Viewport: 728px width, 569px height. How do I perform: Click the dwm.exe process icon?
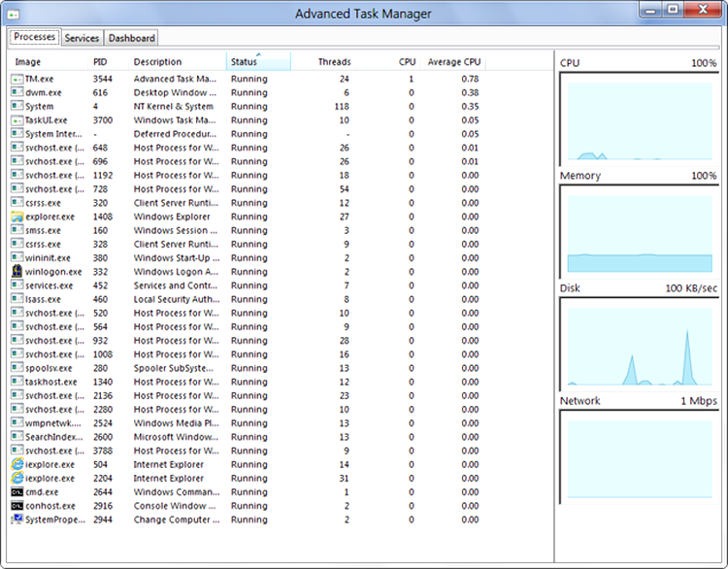click(x=17, y=92)
